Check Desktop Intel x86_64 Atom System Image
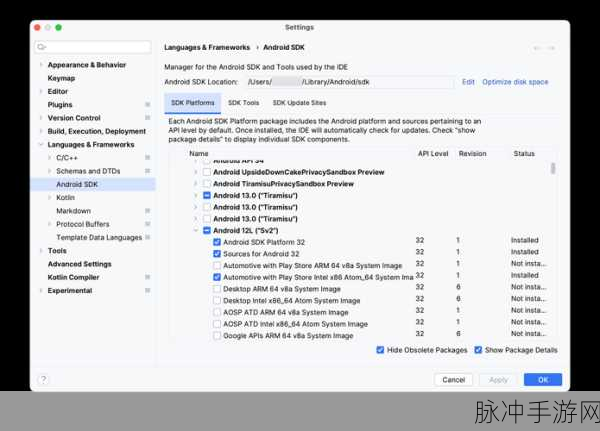Image resolution: width=600 pixels, height=431 pixels. (217, 300)
